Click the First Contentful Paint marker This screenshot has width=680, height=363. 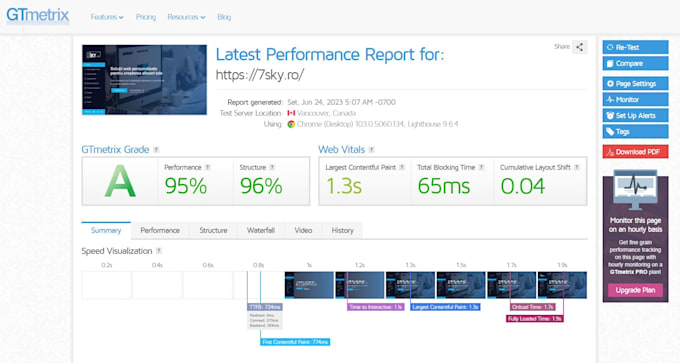pos(295,342)
